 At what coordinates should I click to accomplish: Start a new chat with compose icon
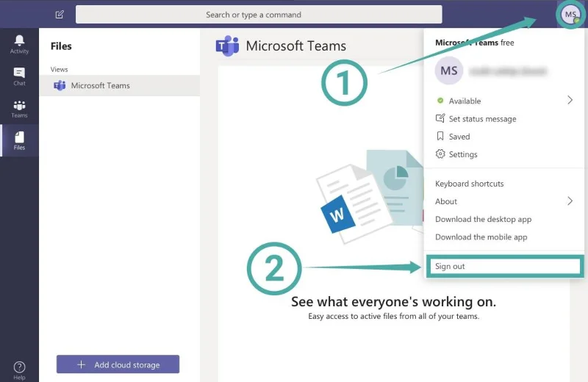click(x=60, y=15)
